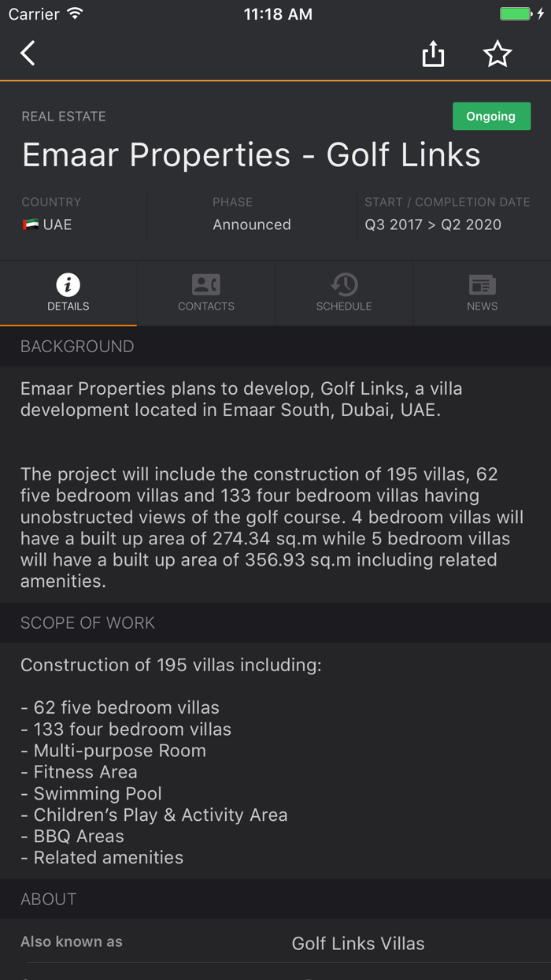551x980 pixels.
Task: Tap the share/export icon
Action: [433, 54]
